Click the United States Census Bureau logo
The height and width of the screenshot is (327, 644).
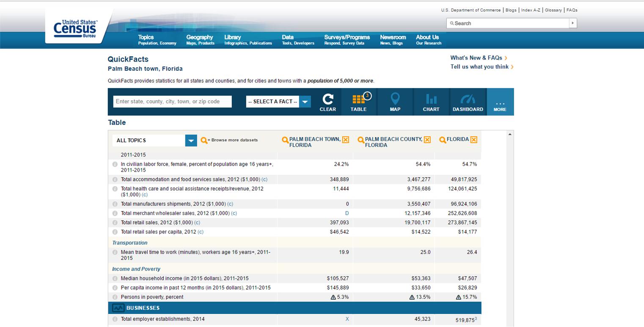coord(76,29)
